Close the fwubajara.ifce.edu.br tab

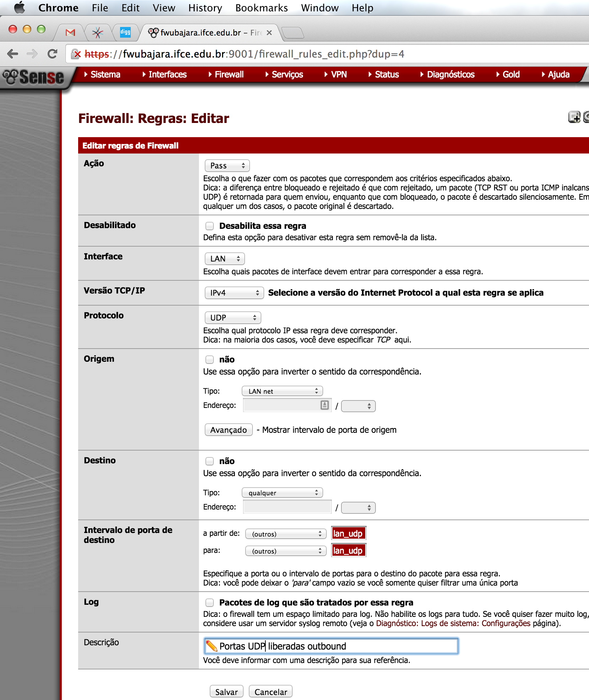coord(269,33)
